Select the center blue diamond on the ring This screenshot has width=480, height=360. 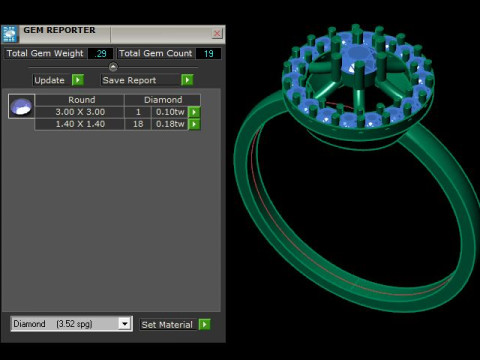[358, 60]
